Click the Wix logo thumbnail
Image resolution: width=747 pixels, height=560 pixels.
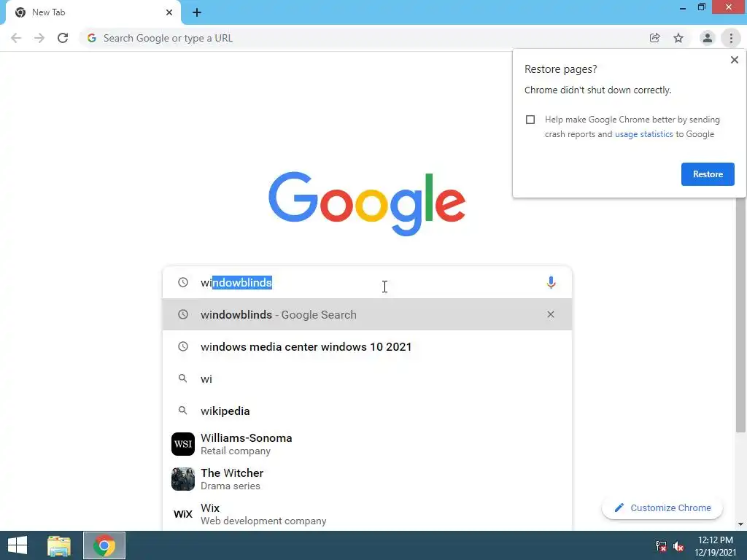tap(183, 514)
